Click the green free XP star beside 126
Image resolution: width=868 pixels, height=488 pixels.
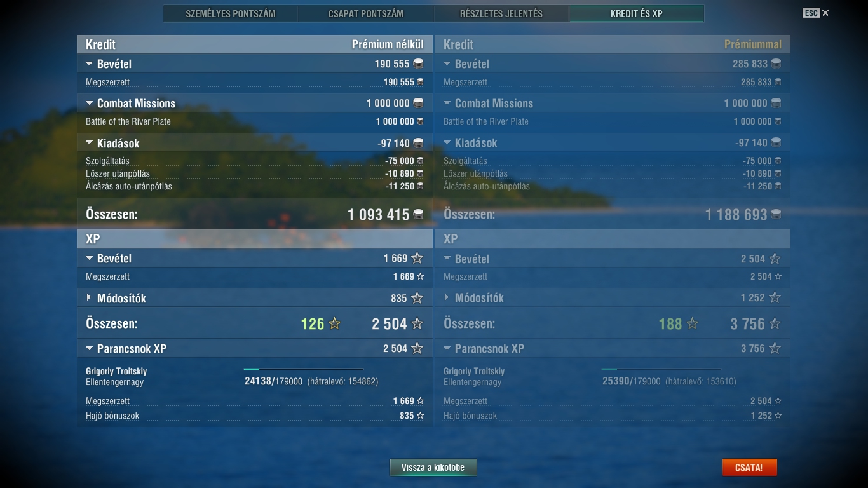click(335, 324)
